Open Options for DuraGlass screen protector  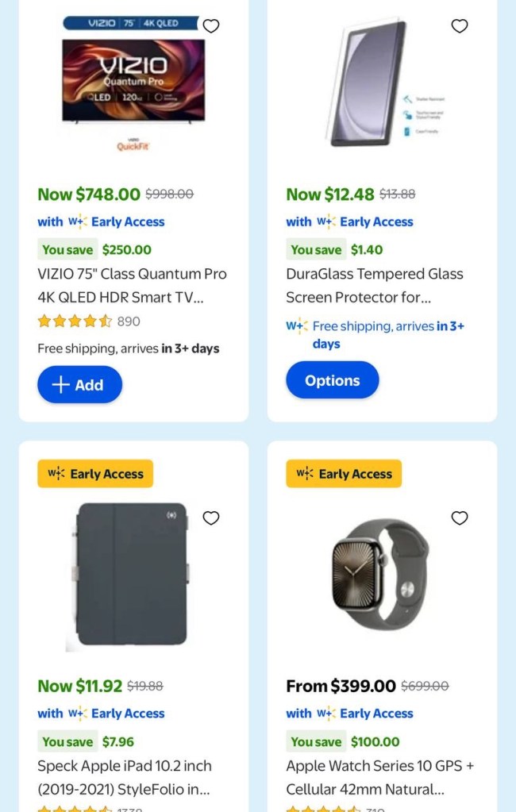(332, 380)
